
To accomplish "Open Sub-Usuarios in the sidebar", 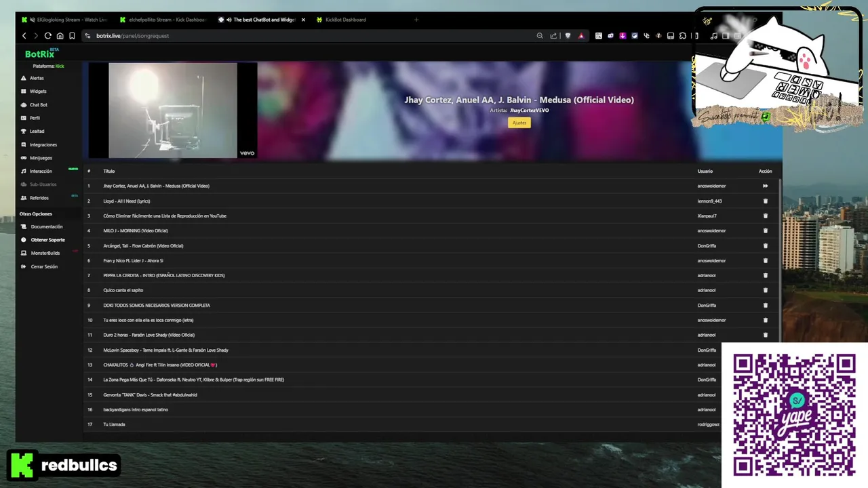I will (x=43, y=184).
